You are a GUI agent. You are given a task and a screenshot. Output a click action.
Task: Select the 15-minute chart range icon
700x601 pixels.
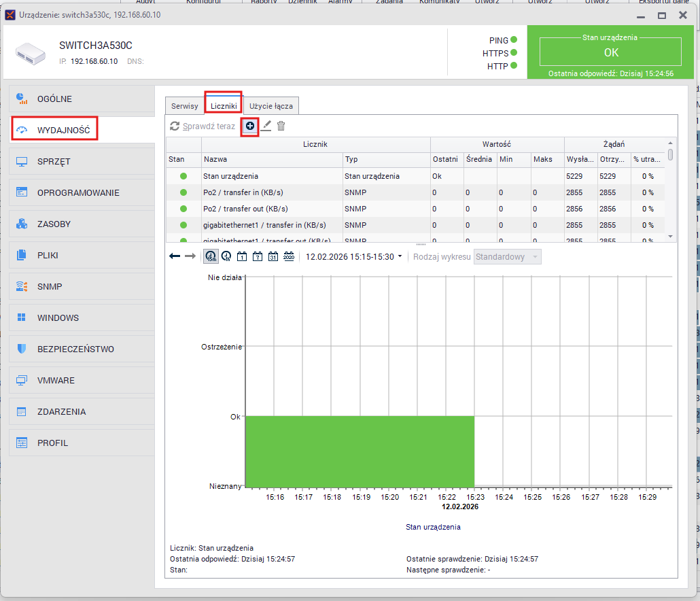211,256
